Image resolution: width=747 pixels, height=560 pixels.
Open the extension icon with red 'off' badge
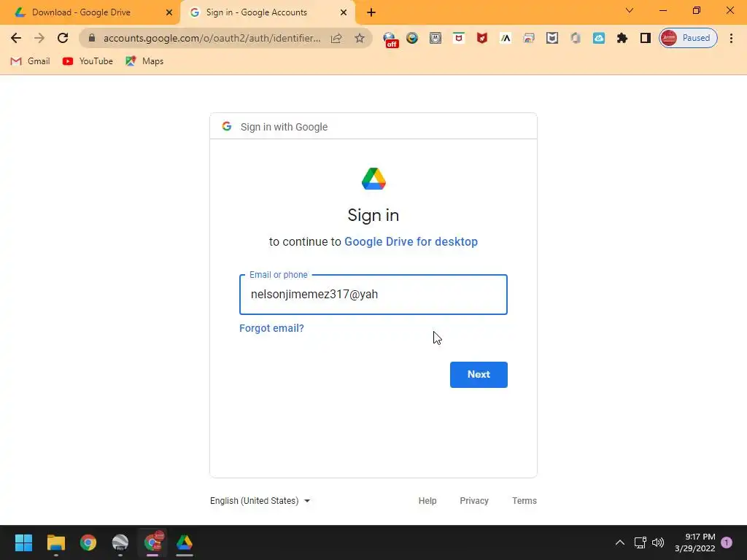[391, 39]
